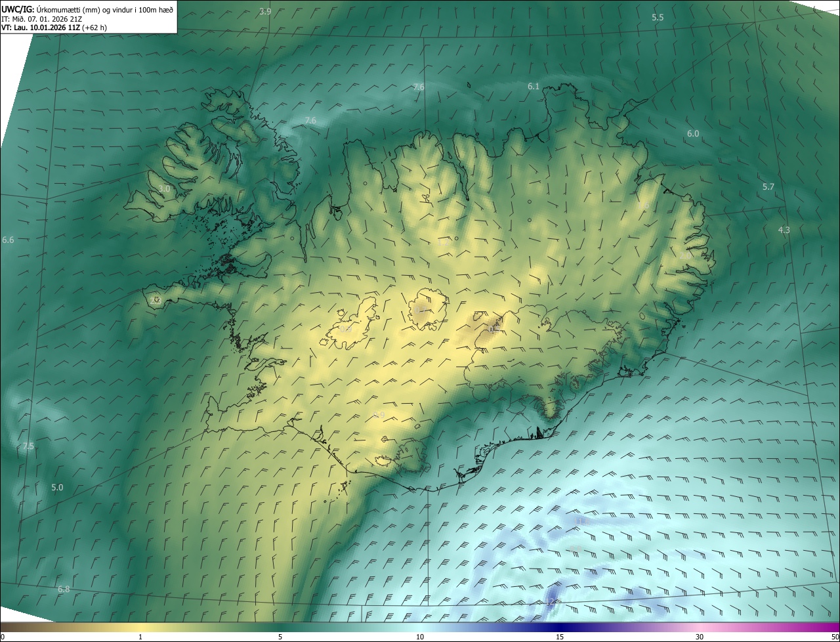
Task: Click the 5.5 precipitation value
Action: click(x=658, y=18)
